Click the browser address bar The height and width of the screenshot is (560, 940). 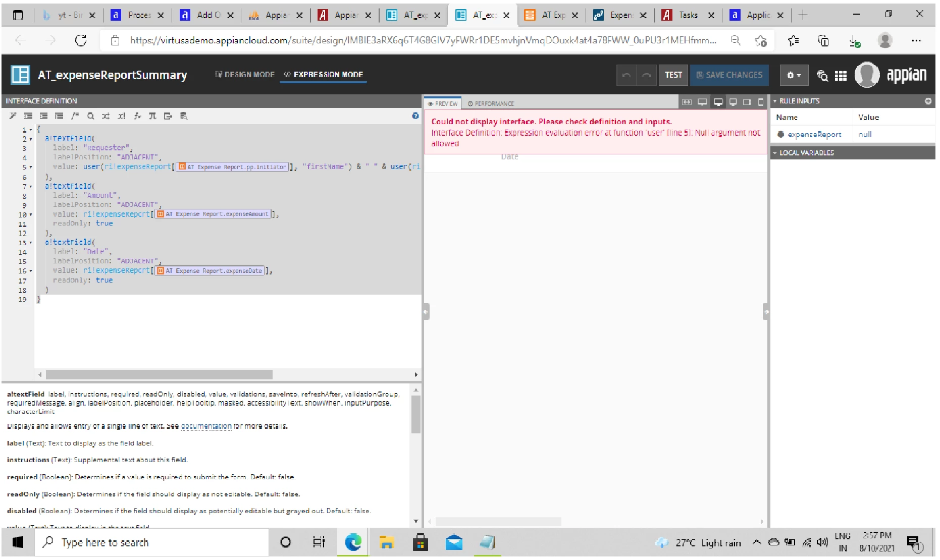(423, 40)
